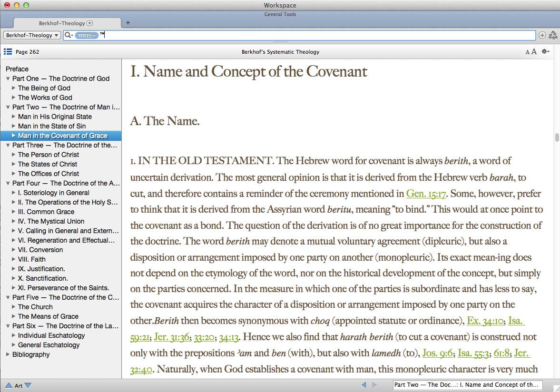560x392 pixels.
Task: Click the Art up arrow navigation button
Action: 9,385
